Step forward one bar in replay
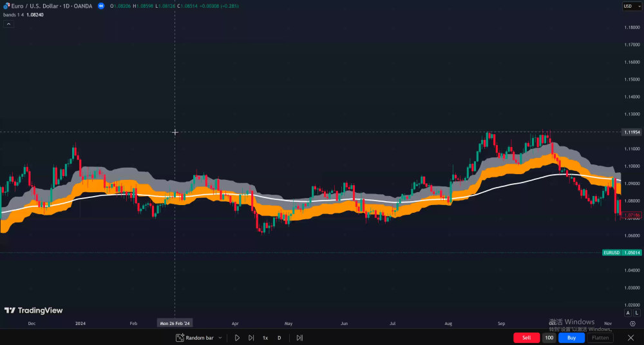Image resolution: width=644 pixels, height=345 pixels. coord(251,338)
